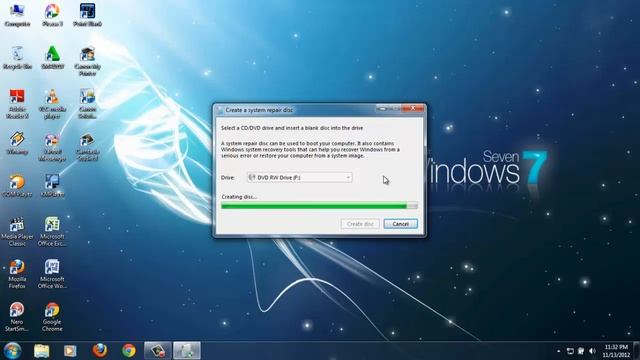
Task: Click the "Drive:" label
Action: click(x=228, y=178)
